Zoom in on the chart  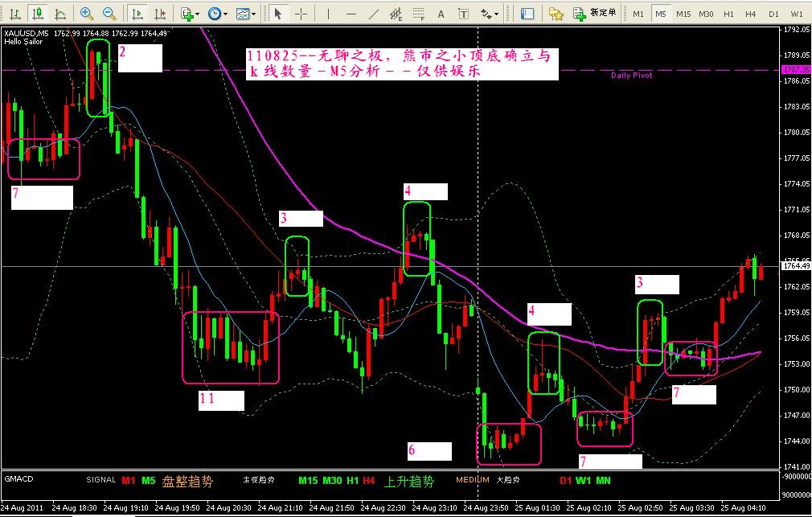tap(87, 14)
